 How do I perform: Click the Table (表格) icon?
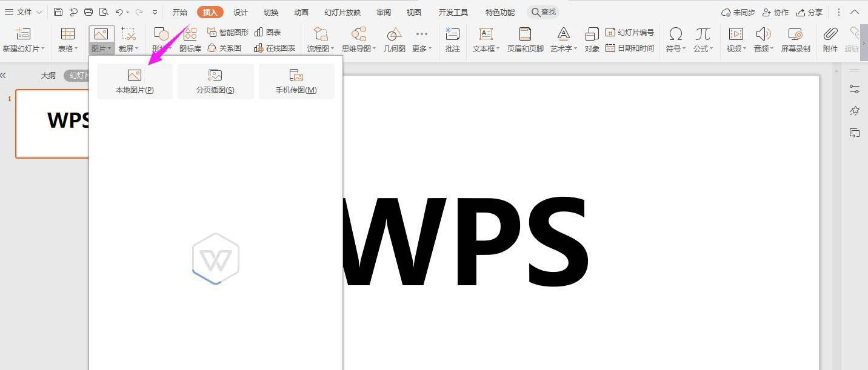tap(68, 34)
